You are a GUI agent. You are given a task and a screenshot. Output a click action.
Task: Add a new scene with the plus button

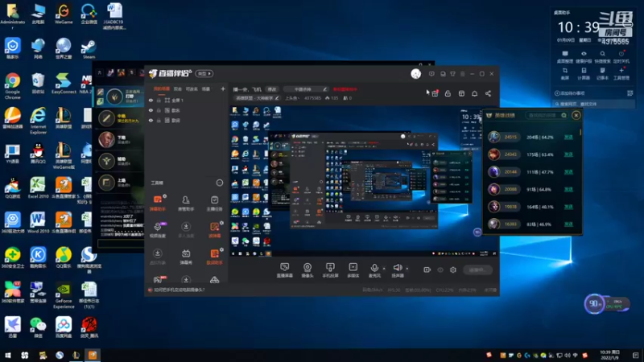[223, 88]
